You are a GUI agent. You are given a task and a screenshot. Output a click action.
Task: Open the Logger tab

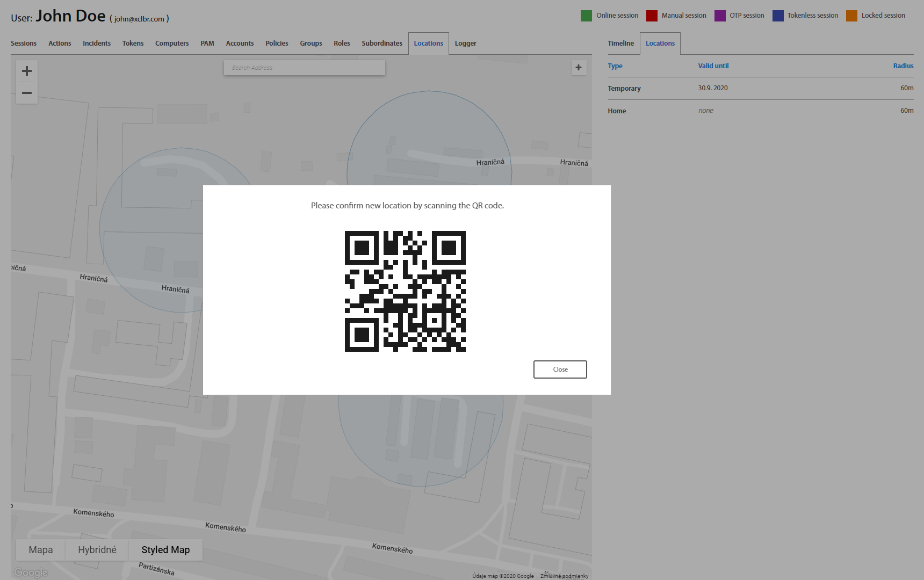pos(465,44)
